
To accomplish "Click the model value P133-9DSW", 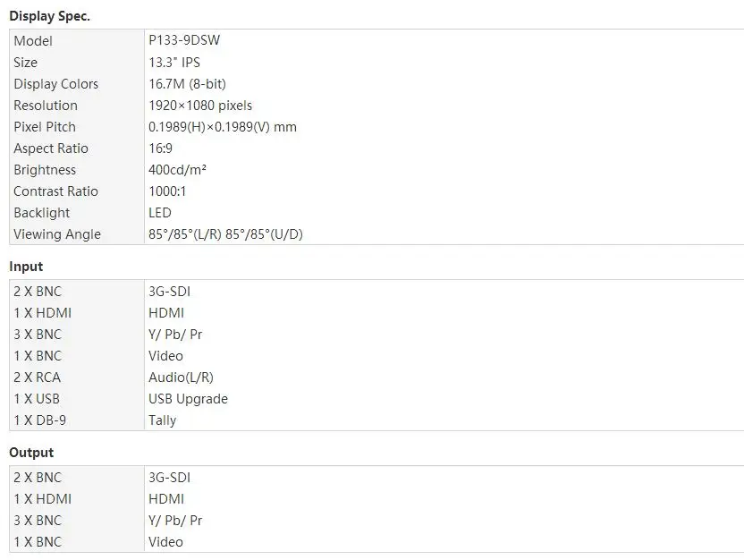I will pos(184,40).
